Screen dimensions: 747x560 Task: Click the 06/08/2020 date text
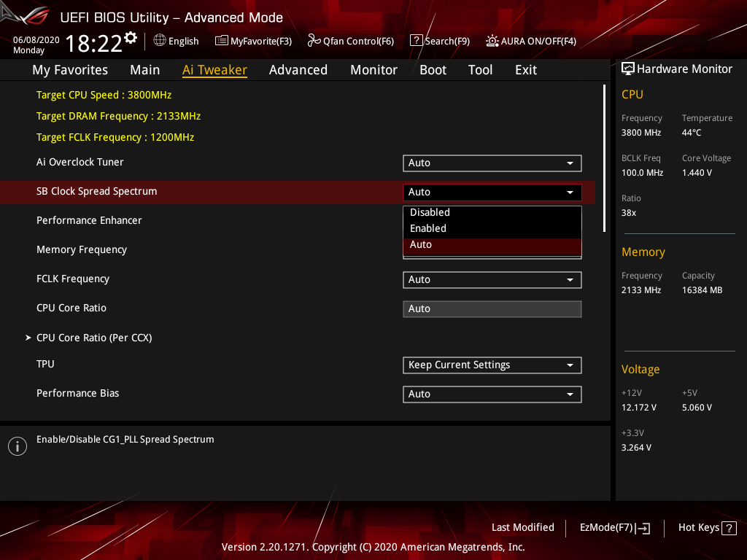(x=36, y=40)
